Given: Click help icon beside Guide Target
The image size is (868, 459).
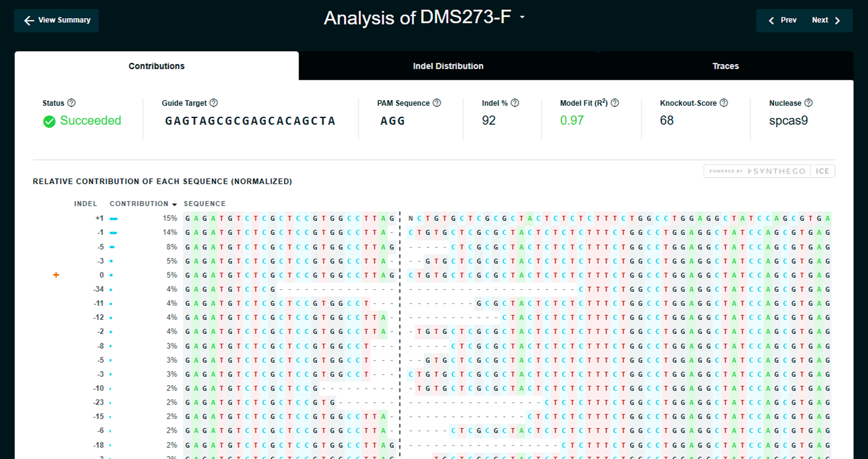Looking at the screenshot, I should (x=213, y=103).
